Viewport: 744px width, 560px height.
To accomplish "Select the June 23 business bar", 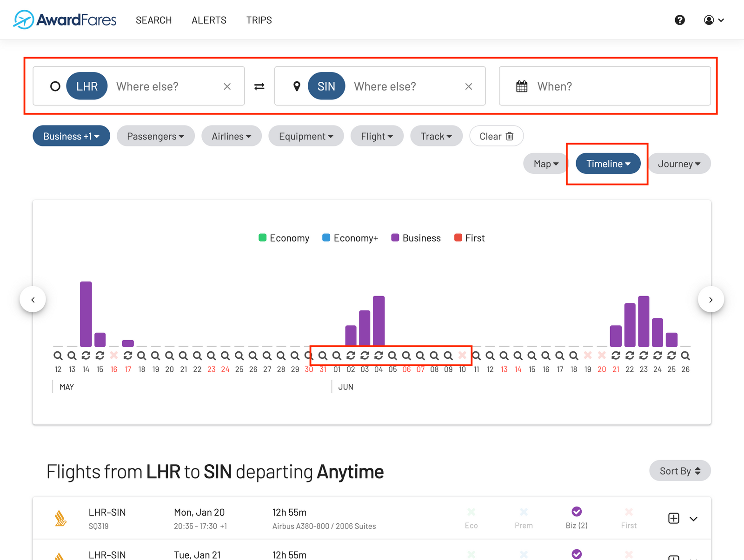I will coord(644,321).
